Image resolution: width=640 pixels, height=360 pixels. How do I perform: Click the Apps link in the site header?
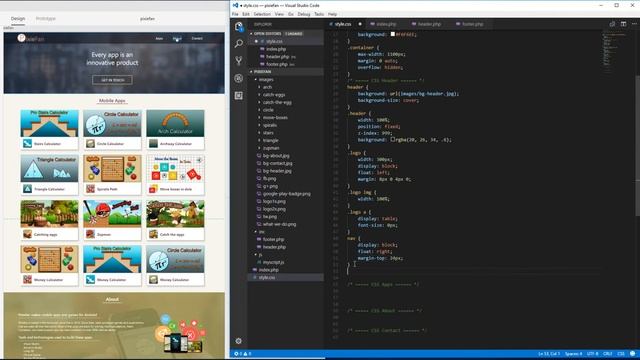(159, 38)
